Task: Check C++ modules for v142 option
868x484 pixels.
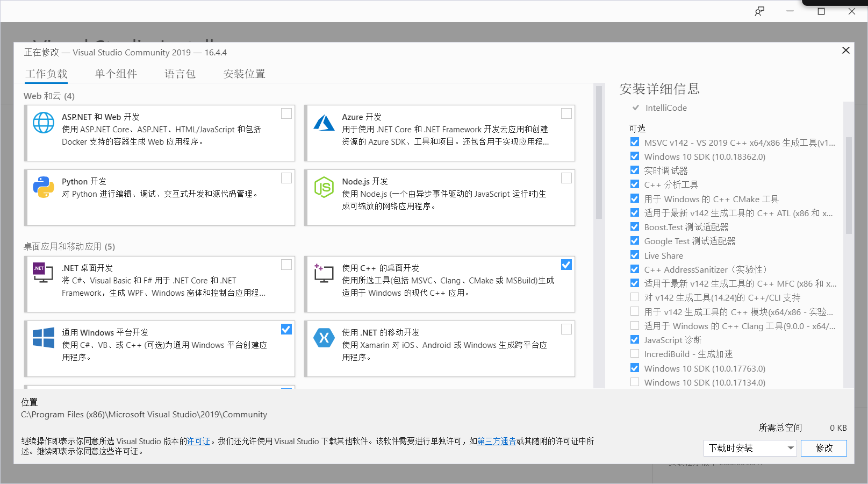Action: (635, 311)
